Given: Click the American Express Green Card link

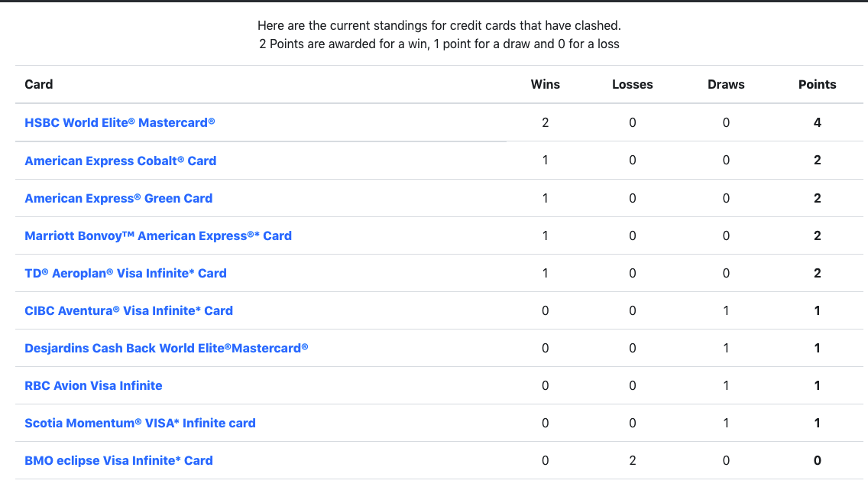Looking at the screenshot, I should pos(118,198).
